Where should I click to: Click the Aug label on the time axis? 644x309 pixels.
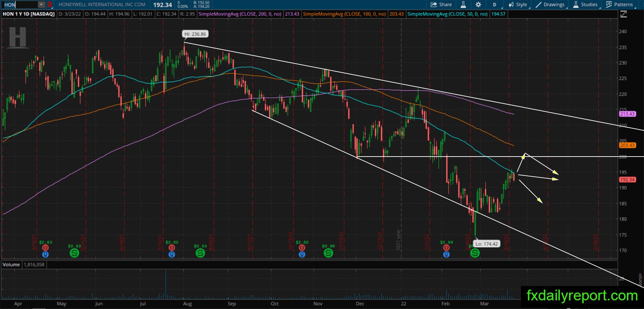187,304
